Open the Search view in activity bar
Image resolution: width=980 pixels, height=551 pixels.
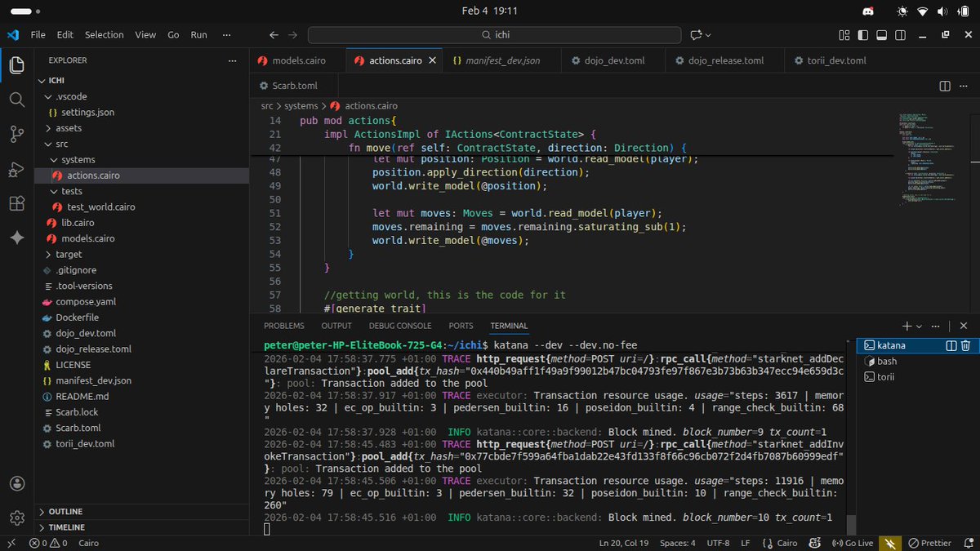(x=16, y=100)
